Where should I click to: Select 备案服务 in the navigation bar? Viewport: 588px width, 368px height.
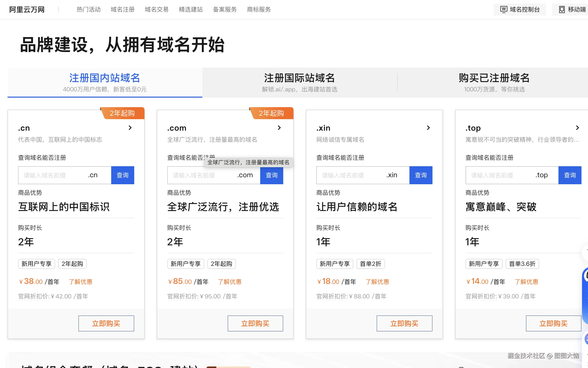tap(225, 9)
